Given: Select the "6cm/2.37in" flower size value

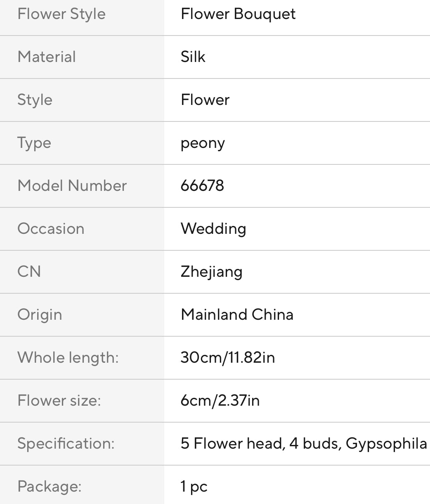Looking at the screenshot, I should (220, 401).
